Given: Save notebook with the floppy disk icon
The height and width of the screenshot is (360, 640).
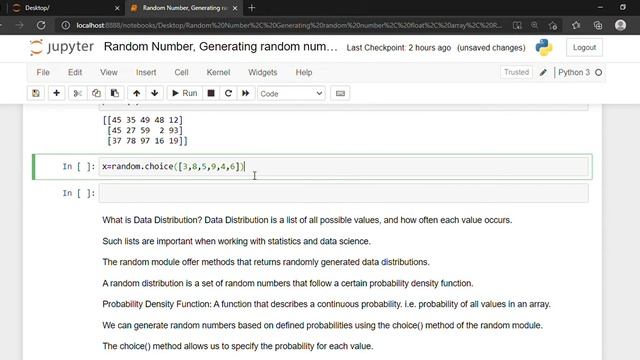Looking at the screenshot, I should (36, 93).
